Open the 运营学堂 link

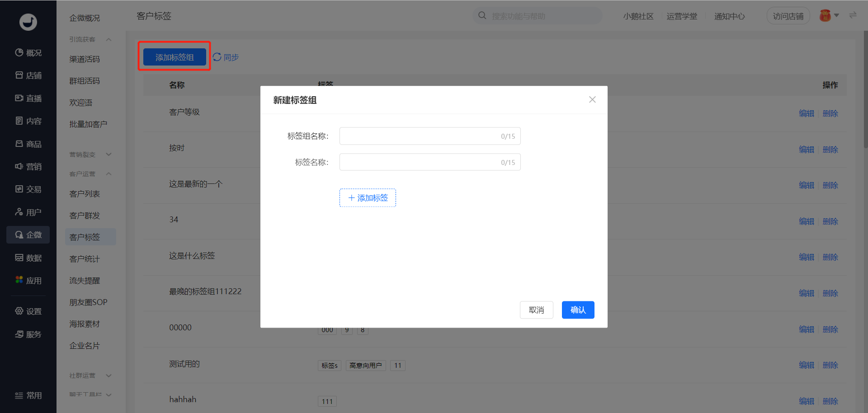(682, 16)
